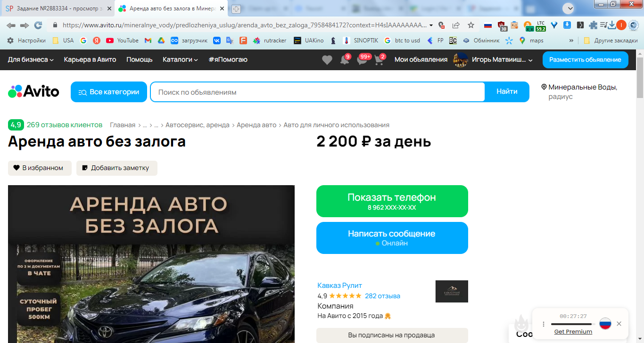
Task: Open the Avito favorites heart icon
Action: pyautogui.click(x=327, y=60)
